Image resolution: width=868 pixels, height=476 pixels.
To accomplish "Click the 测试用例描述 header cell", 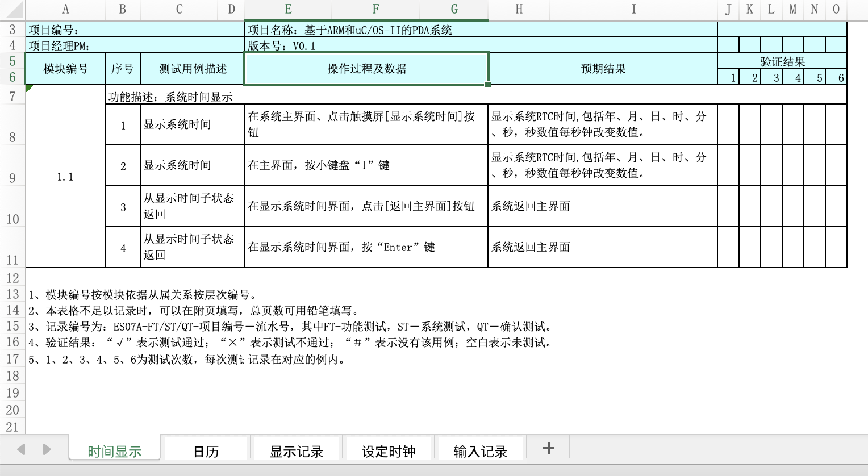I will pyautogui.click(x=193, y=69).
